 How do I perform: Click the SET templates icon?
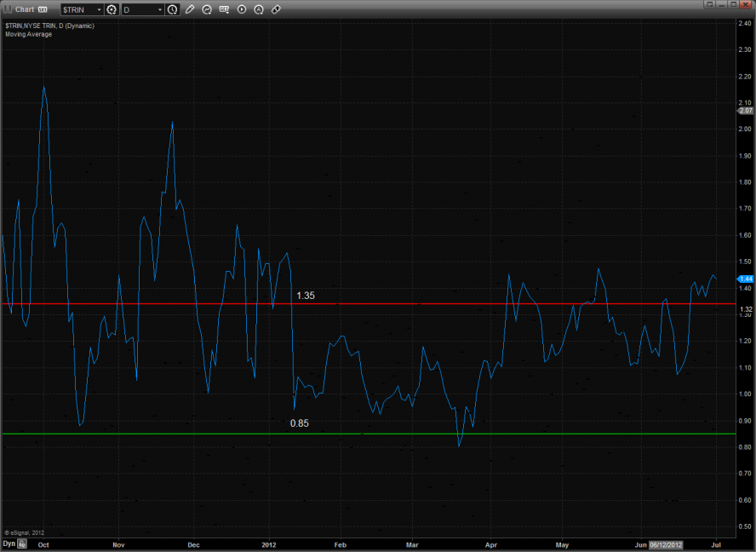pyautogui.click(x=224, y=9)
